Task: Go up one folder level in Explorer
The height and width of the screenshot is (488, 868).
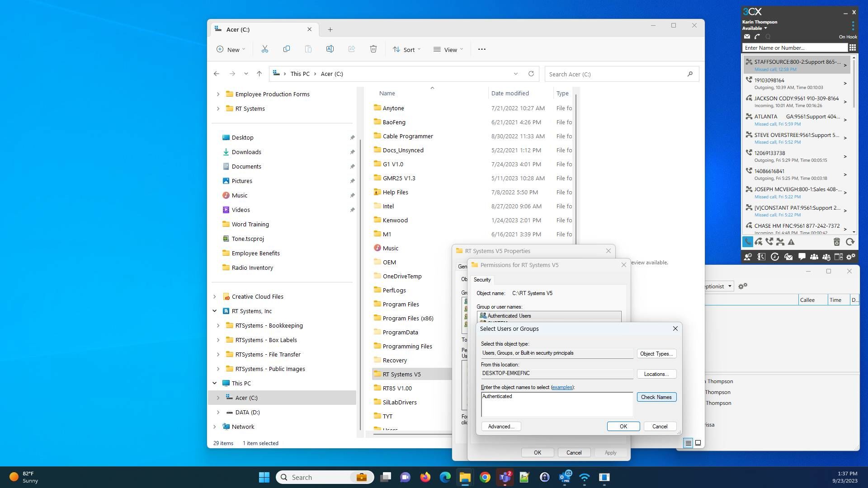Action: click(x=259, y=74)
